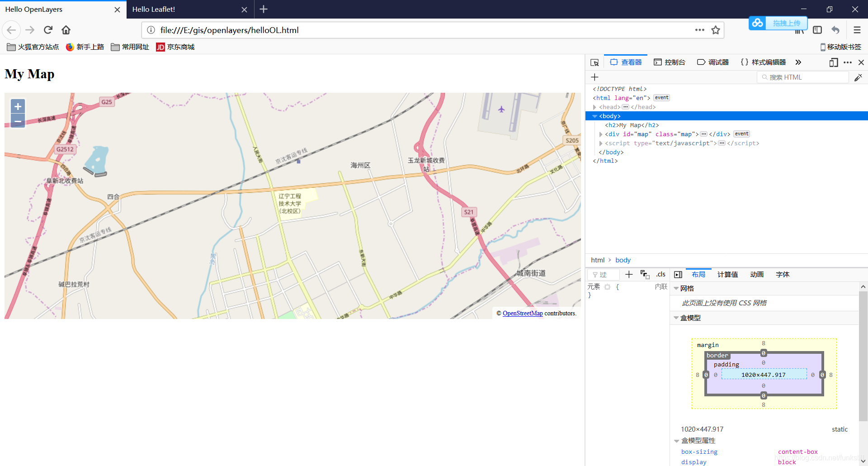Select the 计算值 computed tab
Screen dimensions: 868x466
(x=727, y=275)
